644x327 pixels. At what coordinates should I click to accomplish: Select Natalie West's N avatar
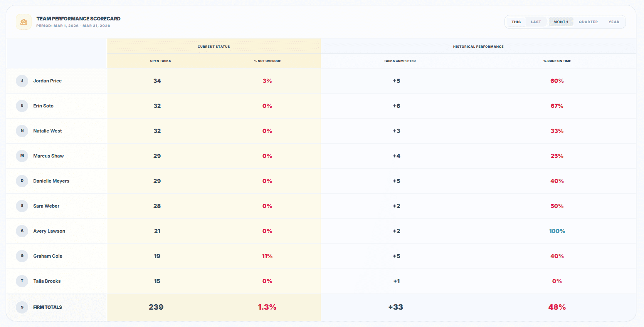coord(22,131)
